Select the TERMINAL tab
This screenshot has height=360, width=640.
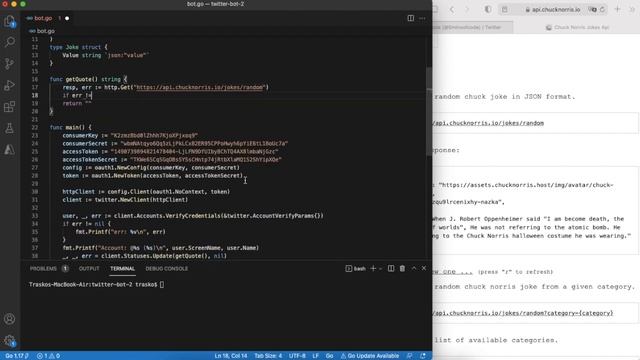[x=122, y=269]
